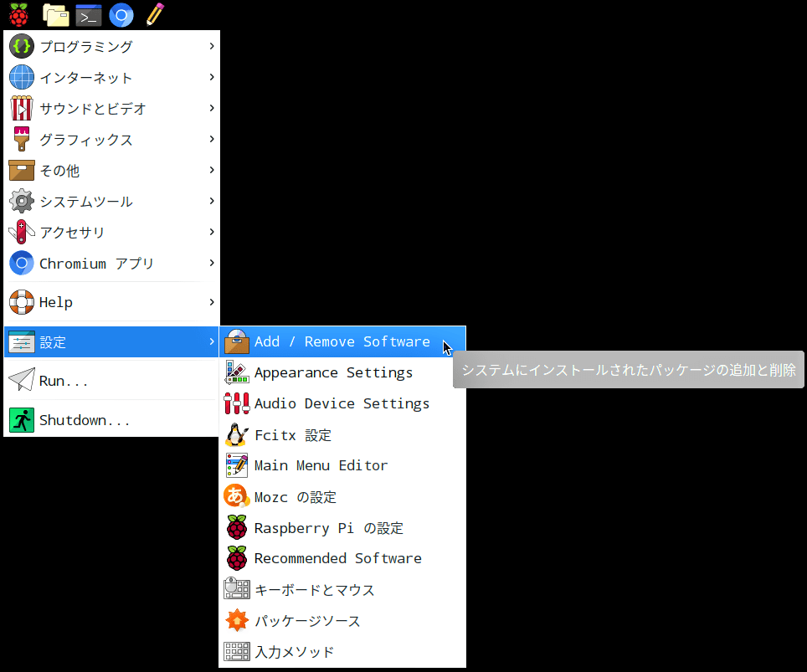
Task: Launch Recommended Software
Action: pos(342,558)
